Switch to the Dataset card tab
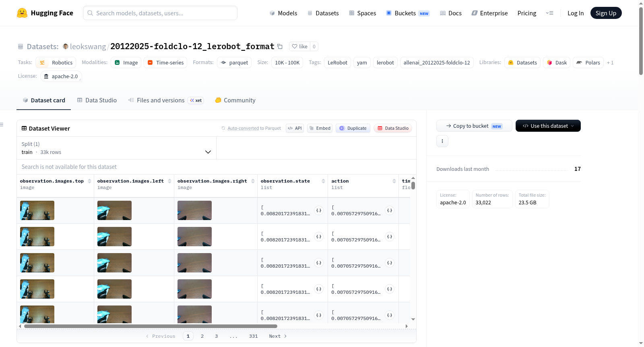The width and height of the screenshot is (644, 347). 43,100
